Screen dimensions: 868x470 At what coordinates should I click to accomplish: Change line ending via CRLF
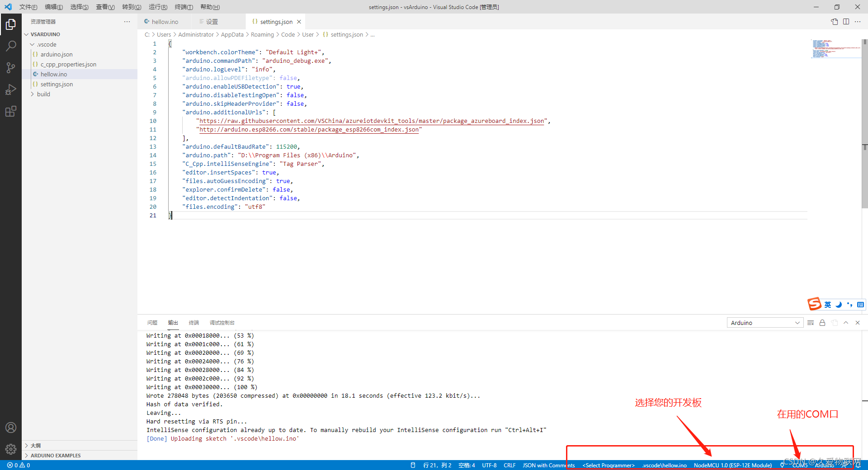[509, 465]
